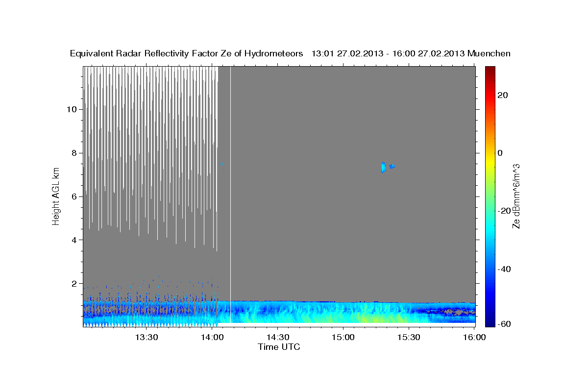
Task: Click the yellow-green low-level echo near 15:10
Action: (365, 318)
